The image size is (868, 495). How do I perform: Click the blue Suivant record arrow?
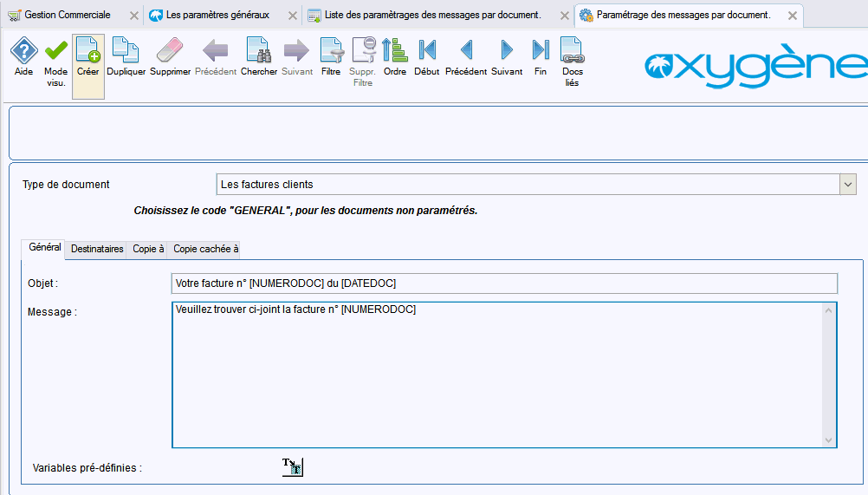(x=507, y=50)
